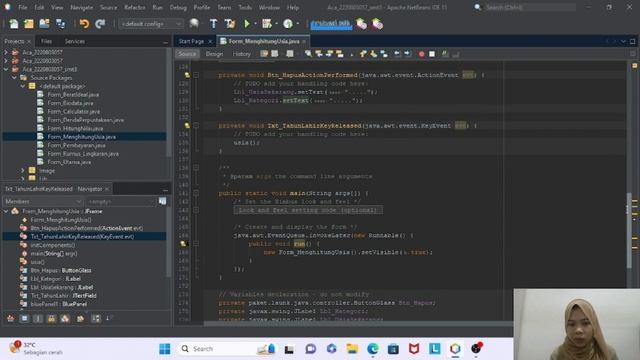Click the Open Project toolbar icon
Viewport: 640px width, 360px height.
click(x=44, y=24)
